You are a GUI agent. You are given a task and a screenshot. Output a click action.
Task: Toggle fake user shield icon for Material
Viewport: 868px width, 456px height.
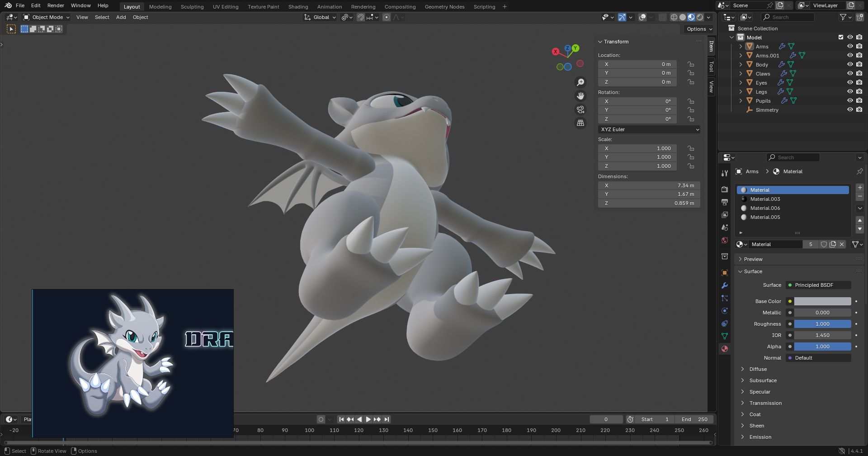click(x=824, y=244)
